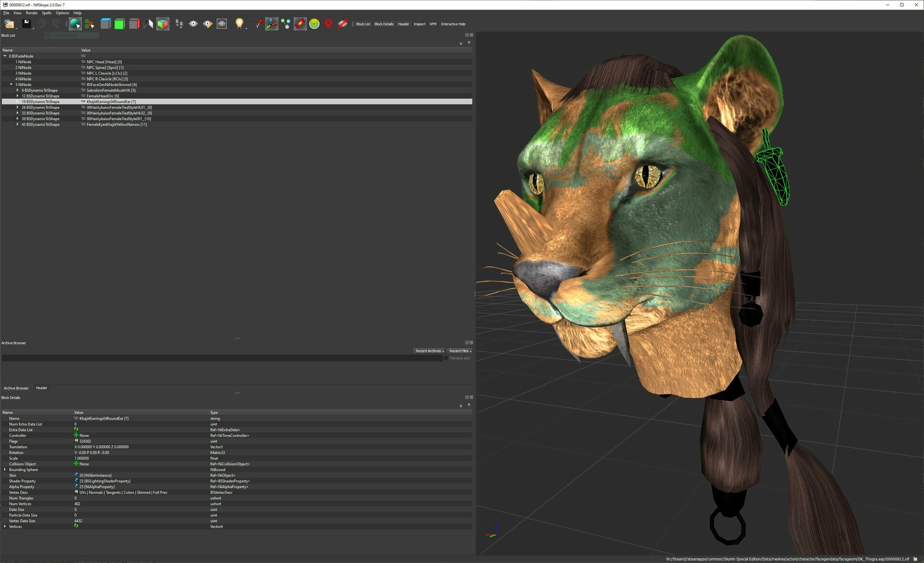The width and height of the screenshot is (924, 563).
Task: Switch to the Header tab
Action: [x=41, y=388]
